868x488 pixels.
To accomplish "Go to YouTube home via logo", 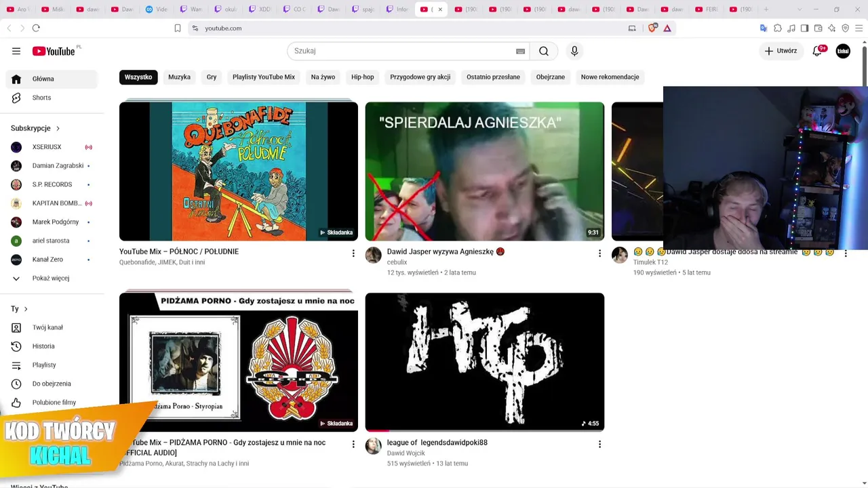I will 54,51.
